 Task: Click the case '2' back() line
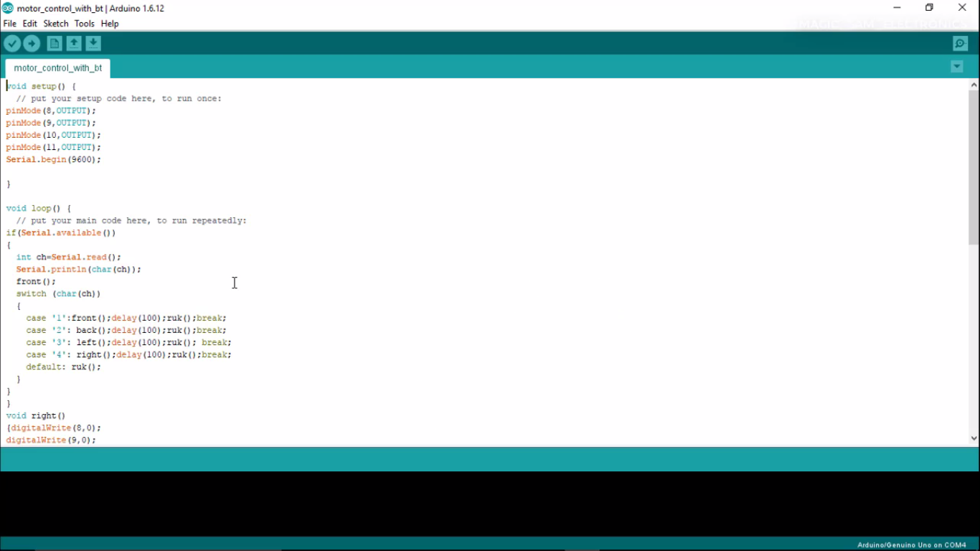126,330
